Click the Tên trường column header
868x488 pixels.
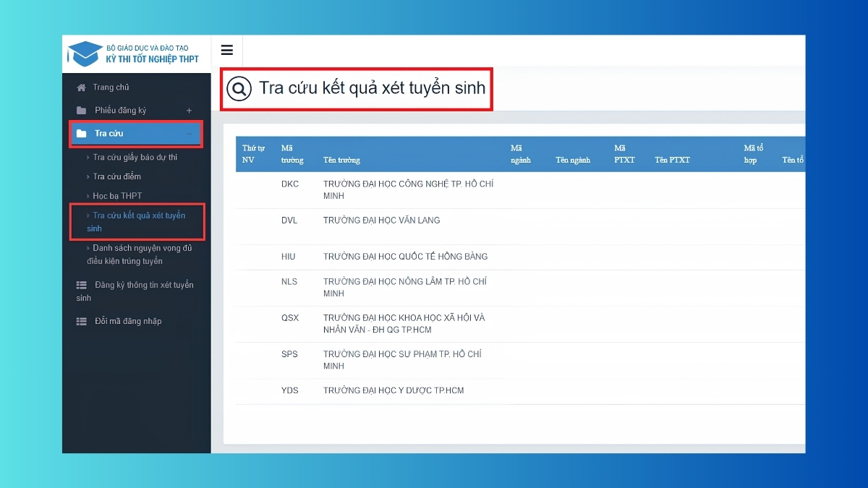[x=341, y=160]
